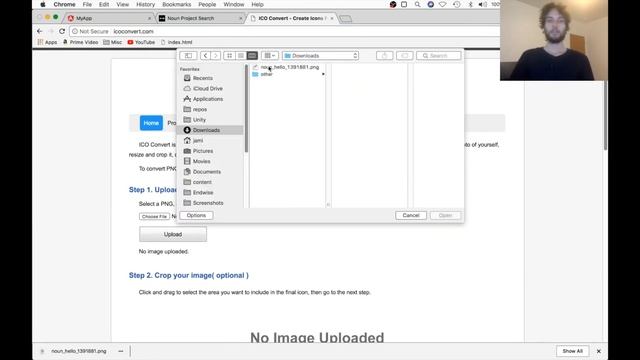The height and width of the screenshot is (360, 640).
Task: Open the Apple menu
Action: 43,4
